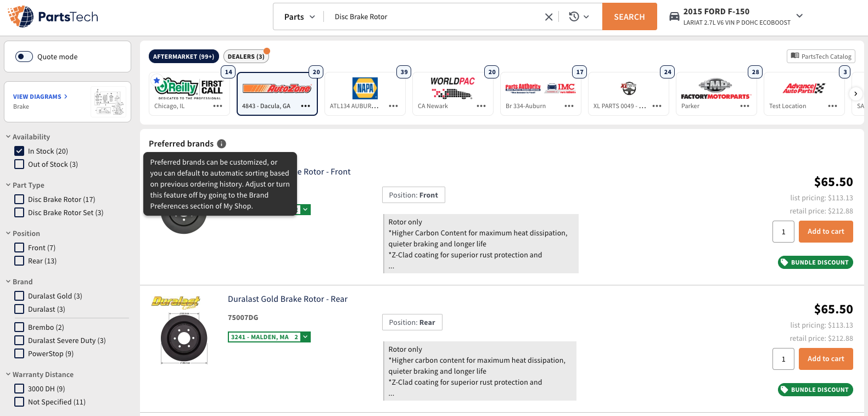Screen dimensions: 868x416
Task: Edit the front rotor quantity field
Action: 783,232
